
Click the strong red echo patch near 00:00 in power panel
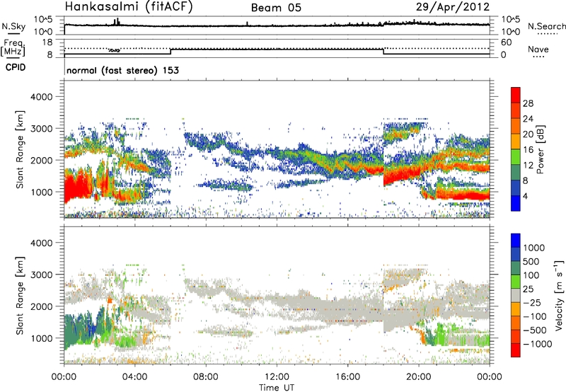coord(77,188)
